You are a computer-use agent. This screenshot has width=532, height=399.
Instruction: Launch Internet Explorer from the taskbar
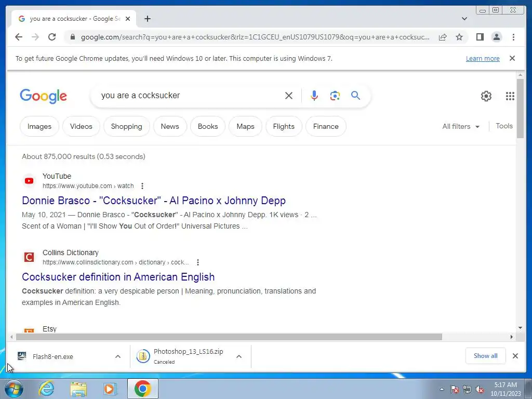(x=46, y=389)
